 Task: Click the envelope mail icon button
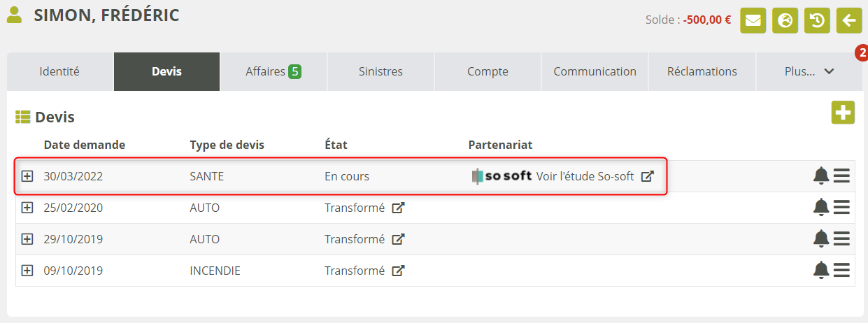(753, 20)
